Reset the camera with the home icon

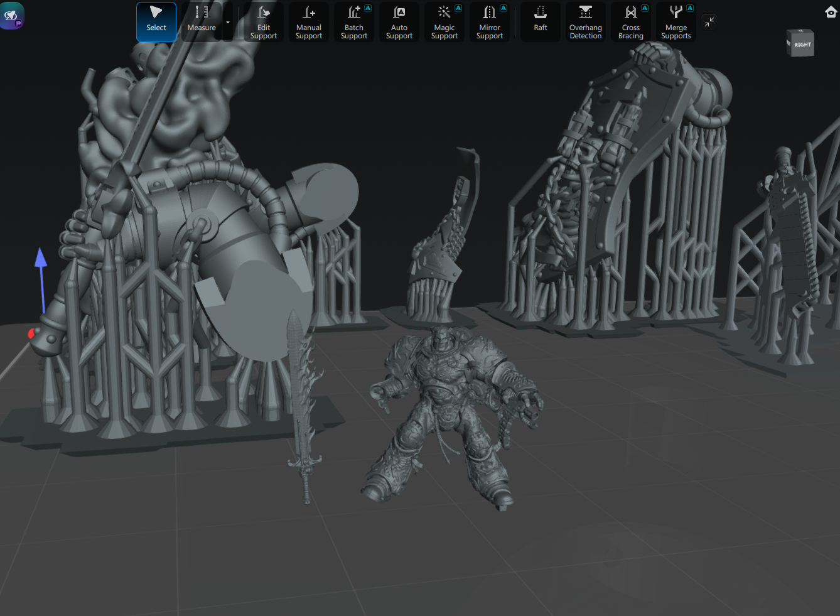pos(831,12)
